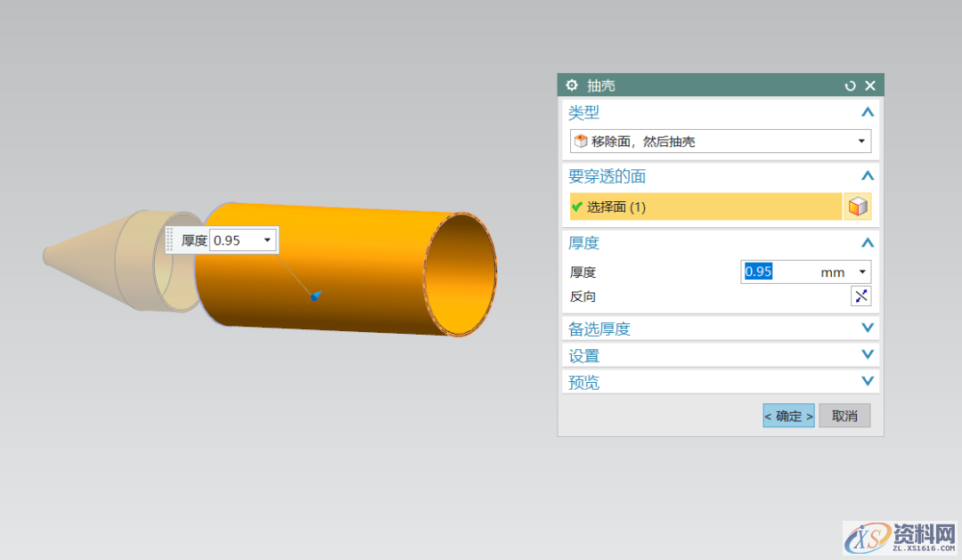The width and height of the screenshot is (962, 560).
Task: Click the gear icon in the dialog title bar
Action: (571, 85)
